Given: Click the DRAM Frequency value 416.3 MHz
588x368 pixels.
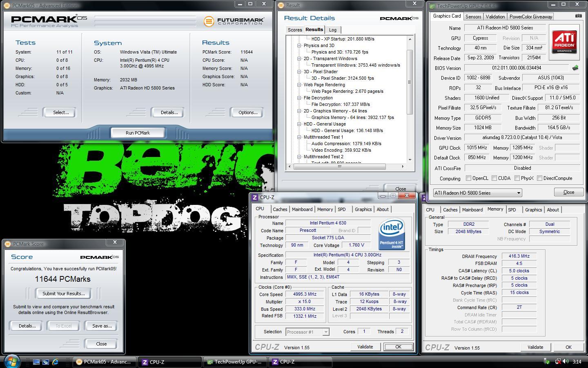Looking at the screenshot, I should (519, 256).
